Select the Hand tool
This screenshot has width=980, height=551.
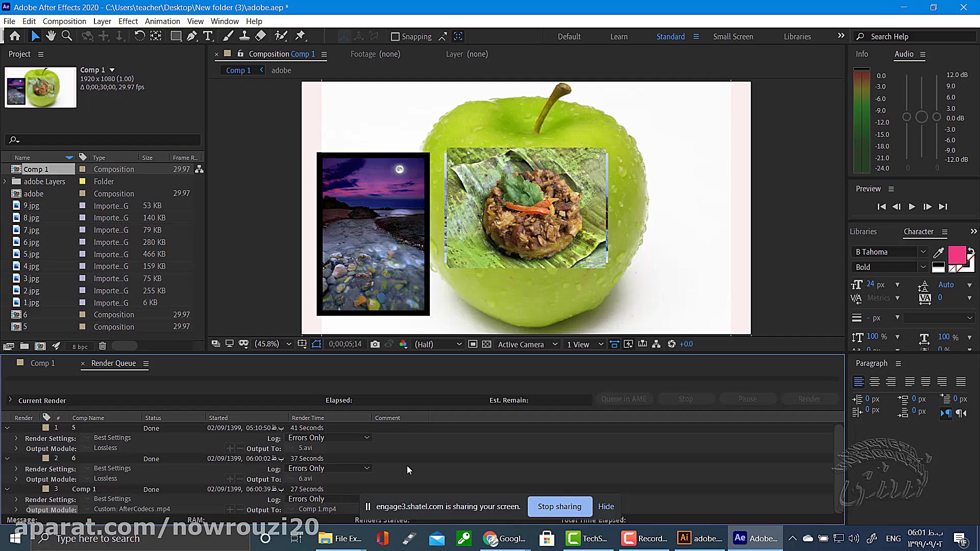[x=51, y=36]
